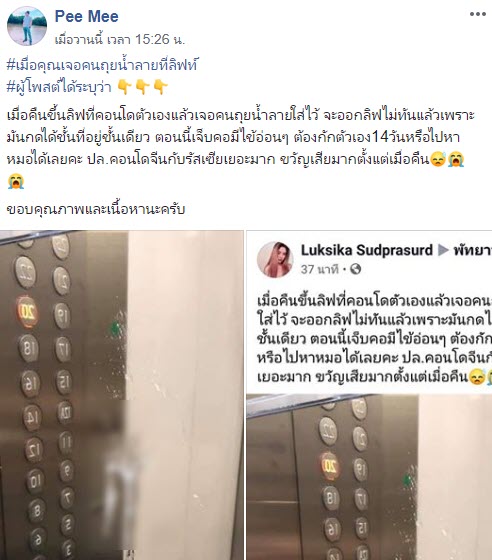Click the sad sweat emoji after เมื่อคืน
492x560 pixels.
coord(438,159)
